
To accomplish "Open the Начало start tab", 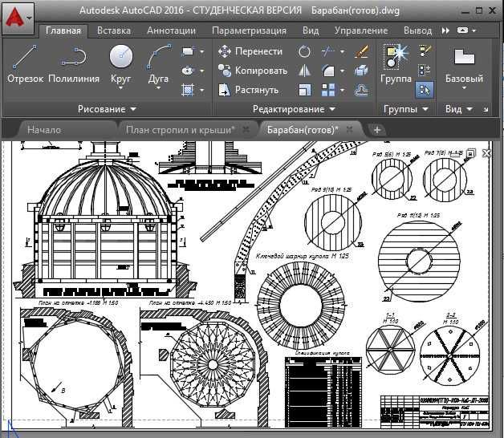I will point(44,129).
